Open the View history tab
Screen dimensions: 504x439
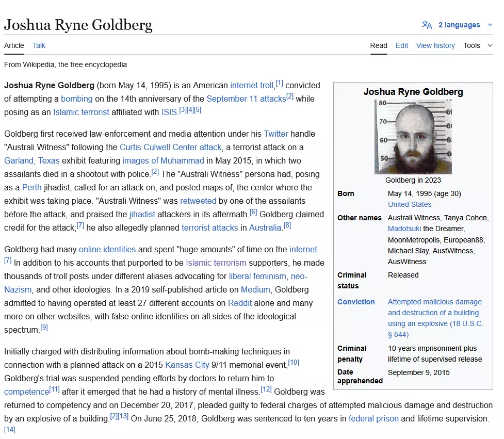(x=435, y=45)
